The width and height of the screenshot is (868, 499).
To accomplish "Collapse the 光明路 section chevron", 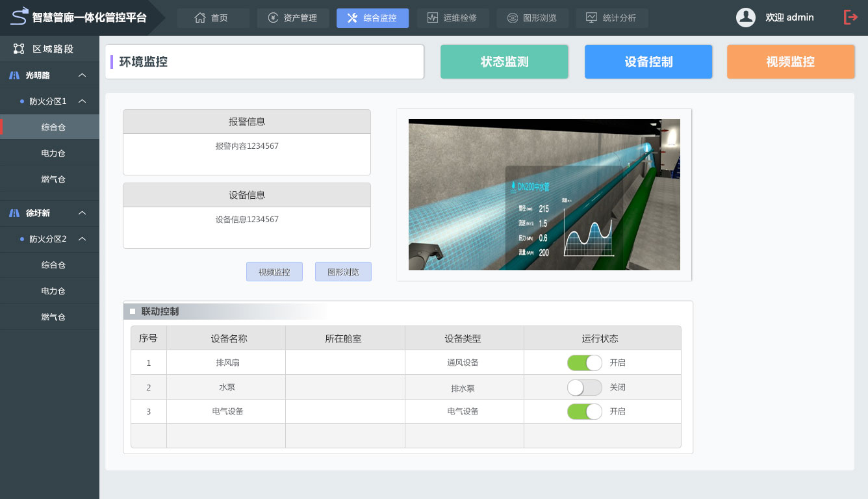I will tap(83, 75).
